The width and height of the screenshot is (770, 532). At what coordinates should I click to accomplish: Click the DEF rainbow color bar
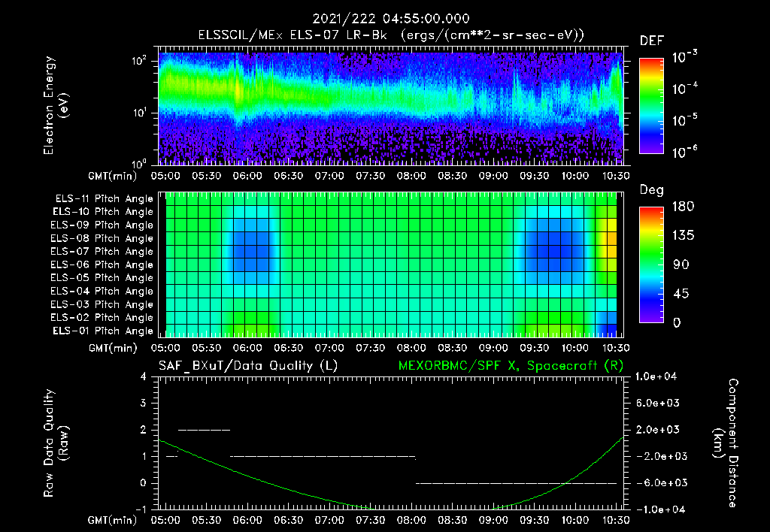pos(651,105)
